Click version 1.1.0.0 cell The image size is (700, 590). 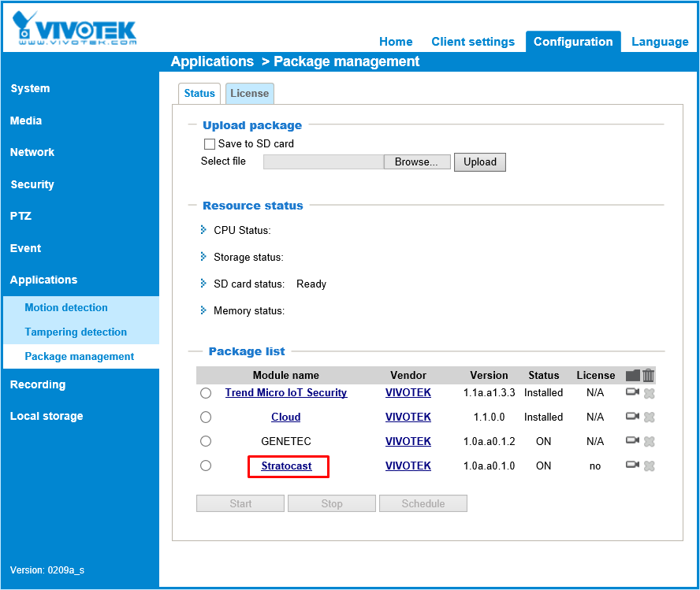click(x=489, y=417)
